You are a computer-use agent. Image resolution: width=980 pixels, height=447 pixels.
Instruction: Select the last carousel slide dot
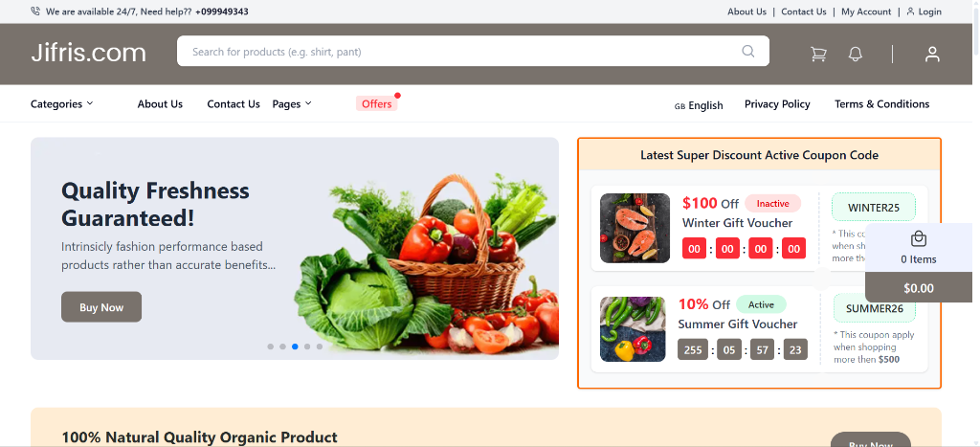pyautogui.click(x=320, y=346)
